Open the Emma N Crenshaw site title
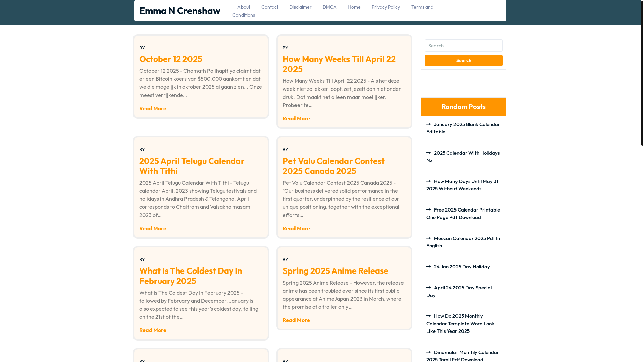644x362 pixels. click(179, 11)
